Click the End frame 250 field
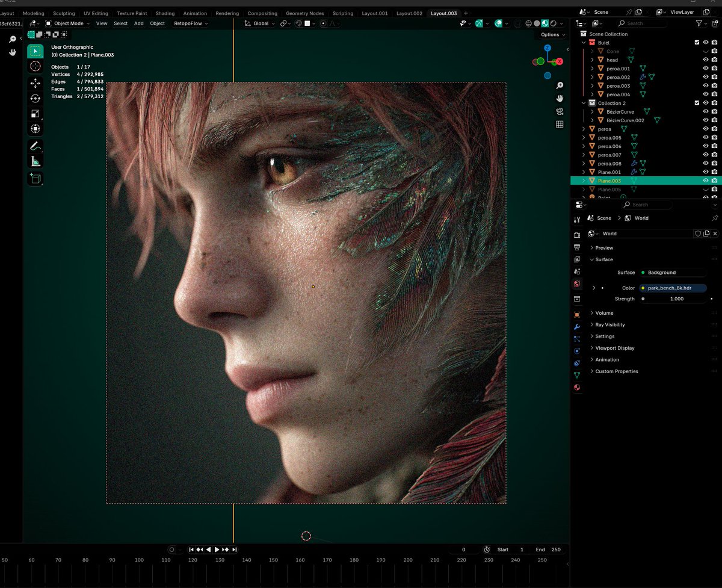Screen dimensions: 722x588 (548, 549)
